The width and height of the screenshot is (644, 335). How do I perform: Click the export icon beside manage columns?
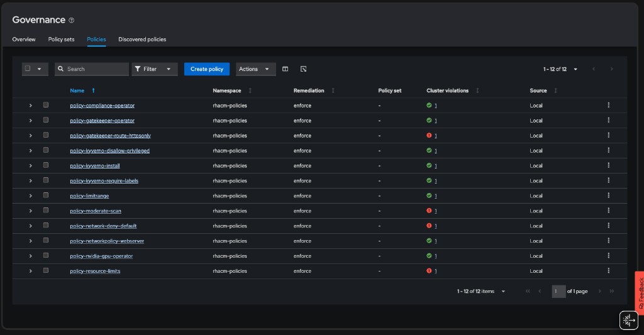click(303, 69)
